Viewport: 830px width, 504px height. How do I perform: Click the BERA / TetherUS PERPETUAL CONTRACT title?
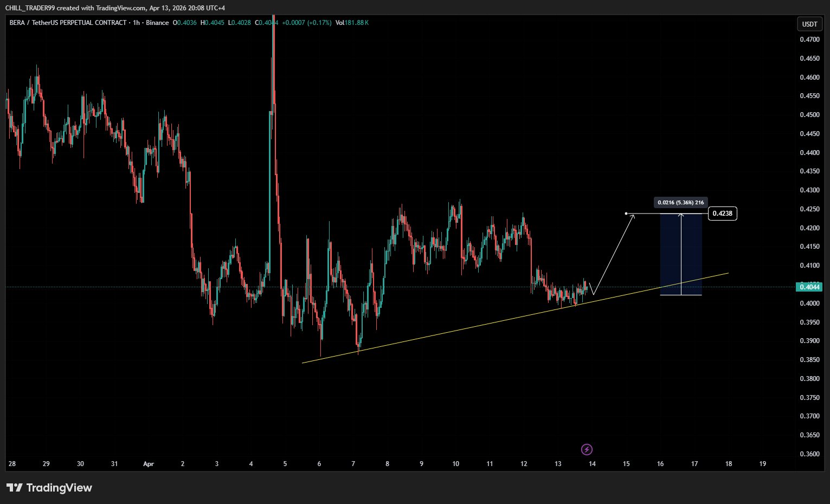68,23
